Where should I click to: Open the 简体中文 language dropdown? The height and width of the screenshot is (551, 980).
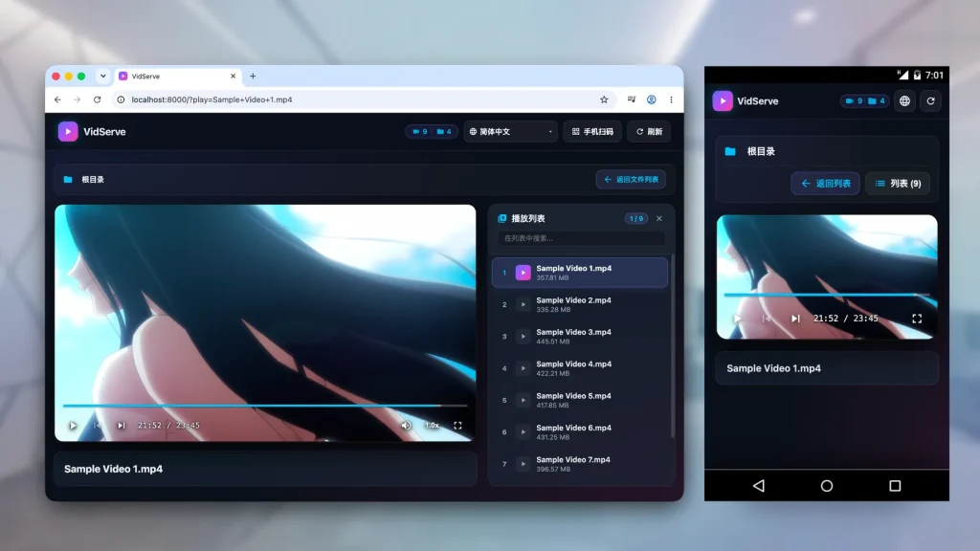pyautogui.click(x=510, y=132)
